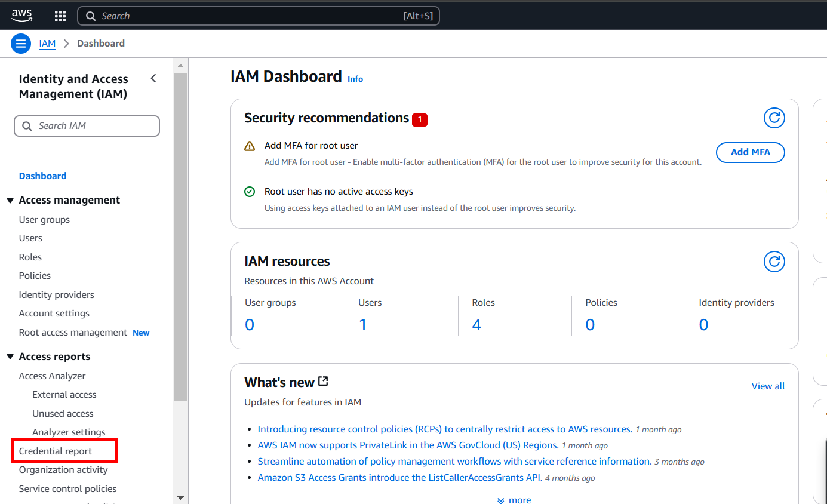Open Root access management item
827x504 pixels.
73,332
